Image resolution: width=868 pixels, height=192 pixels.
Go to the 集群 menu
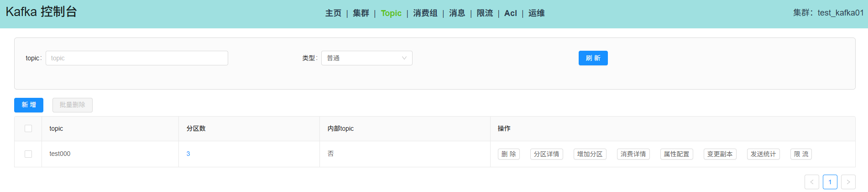(361, 13)
